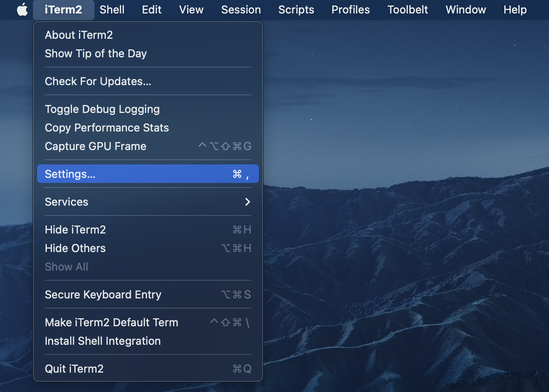Check For Updates in iTerm2

point(98,81)
